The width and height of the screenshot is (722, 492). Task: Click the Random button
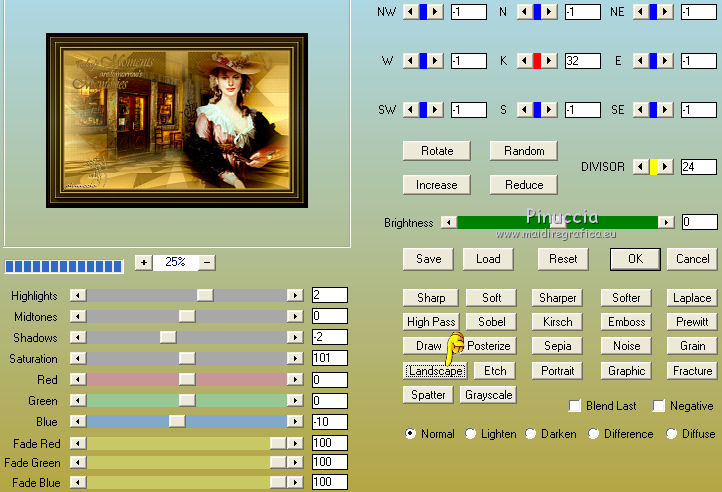click(x=524, y=151)
